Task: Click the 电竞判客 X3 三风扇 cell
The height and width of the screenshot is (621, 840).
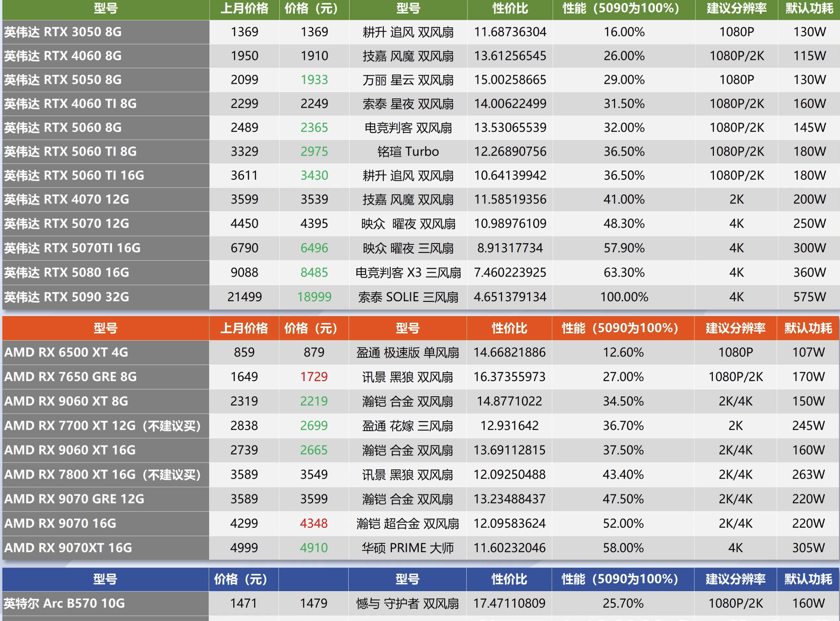Action: pyautogui.click(x=408, y=272)
